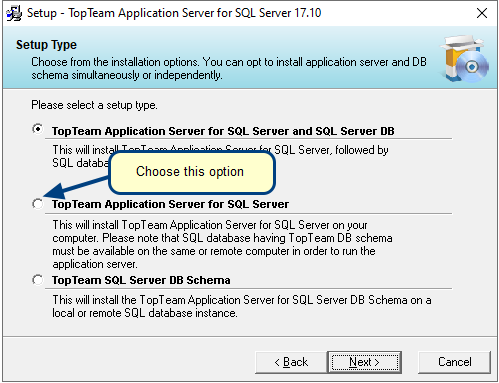This screenshot has height=383, width=499.
Task: Click the 'must be available on the same or remote computer' description line
Action: click(214, 251)
